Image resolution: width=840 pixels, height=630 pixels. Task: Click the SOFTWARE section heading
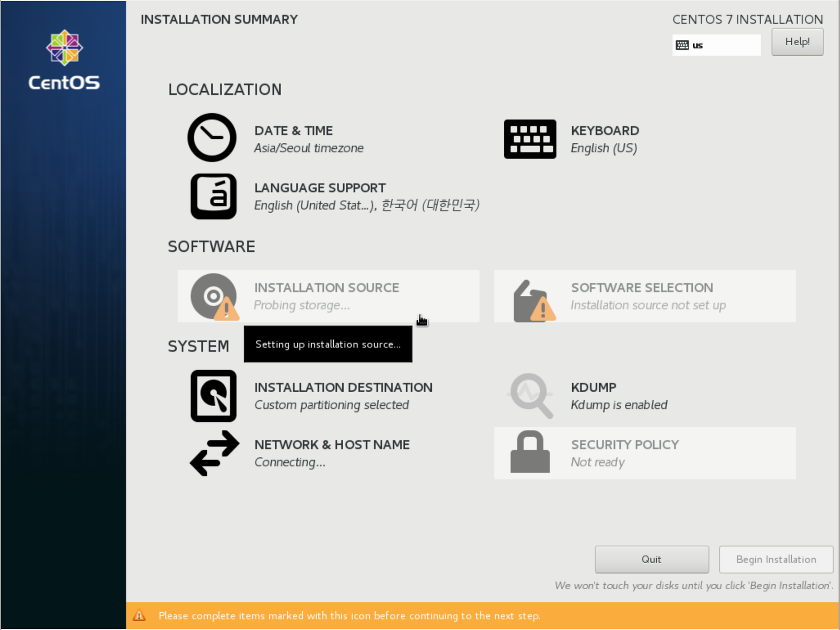pos(212,247)
